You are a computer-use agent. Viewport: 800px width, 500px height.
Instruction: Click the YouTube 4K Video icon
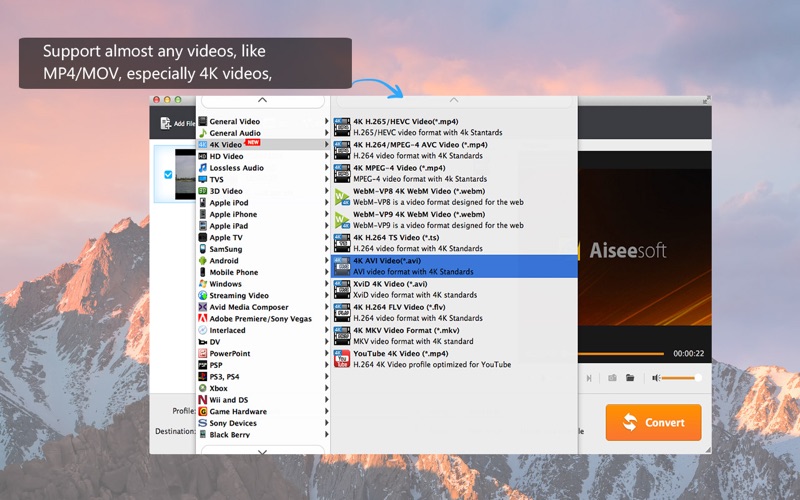(342, 359)
